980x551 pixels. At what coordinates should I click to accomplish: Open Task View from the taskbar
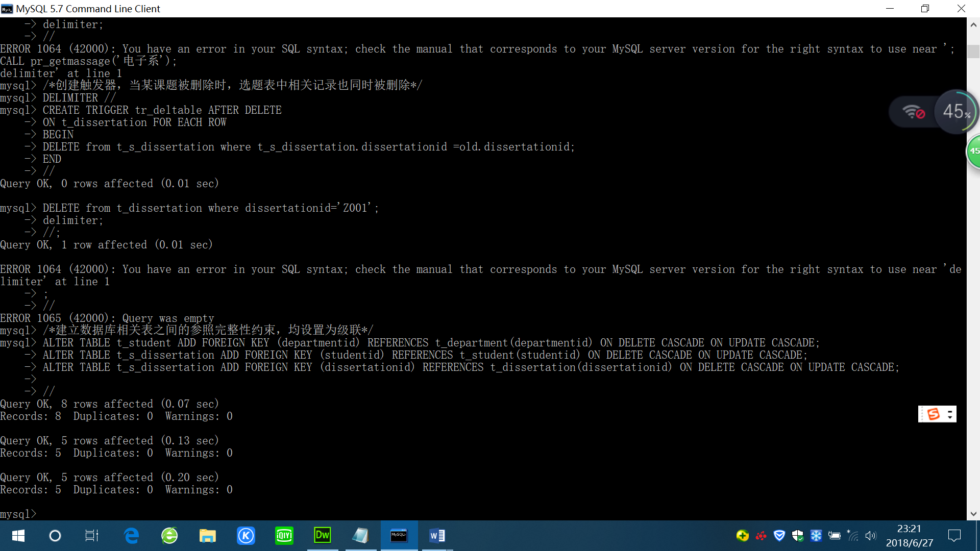coord(92,536)
